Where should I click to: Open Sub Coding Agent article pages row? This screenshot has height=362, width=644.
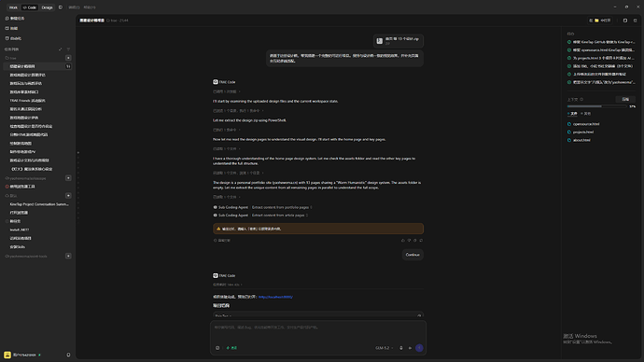click(x=260, y=216)
